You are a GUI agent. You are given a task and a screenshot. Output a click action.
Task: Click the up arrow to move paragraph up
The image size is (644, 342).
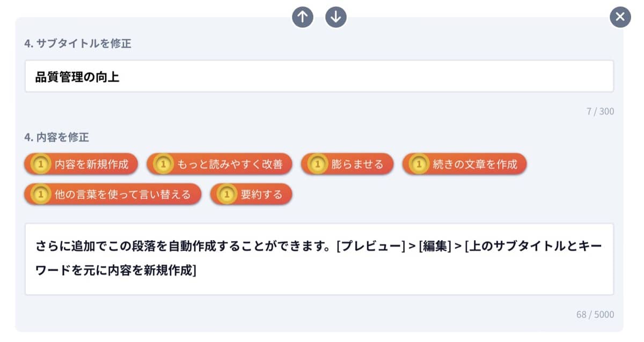click(302, 17)
